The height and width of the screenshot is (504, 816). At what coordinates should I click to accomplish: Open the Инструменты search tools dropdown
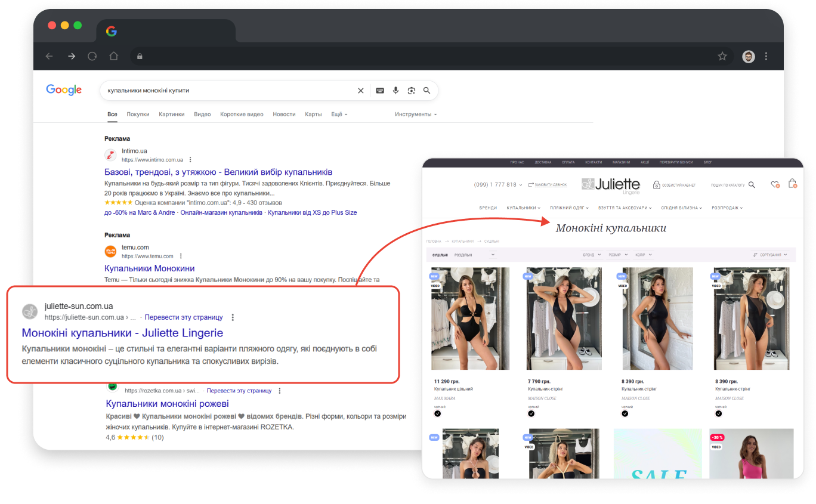pyautogui.click(x=416, y=114)
